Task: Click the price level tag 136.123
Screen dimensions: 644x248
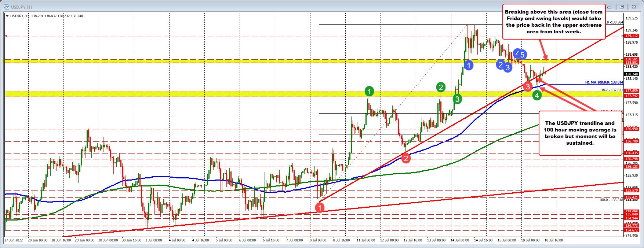Action: (632, 167)
